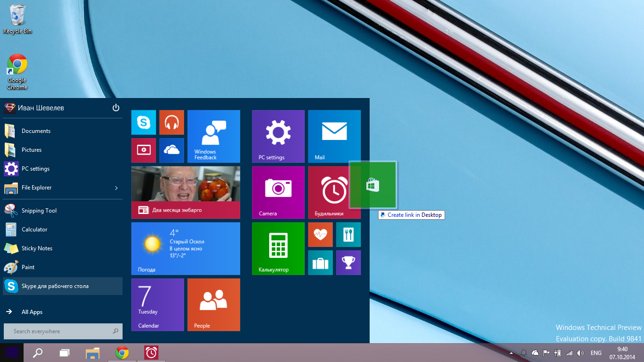Open Pictures from Start menu list
Viewport: 644px width, 362px height.
pyautogui.click(x=63, y=150)
